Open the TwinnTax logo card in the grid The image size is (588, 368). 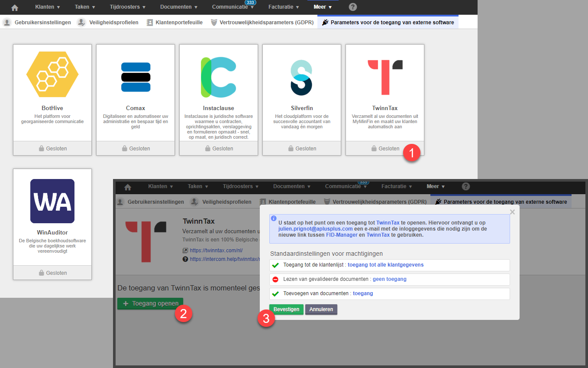385,77
